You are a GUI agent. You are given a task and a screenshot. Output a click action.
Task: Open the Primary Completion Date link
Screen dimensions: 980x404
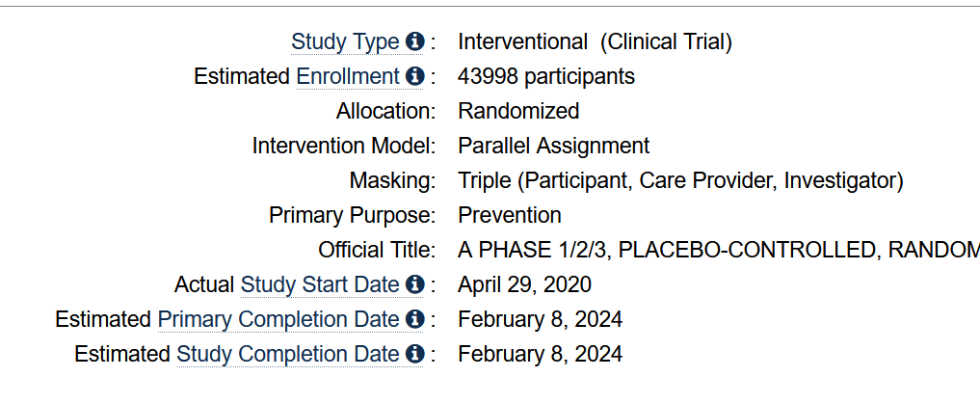[278, 319]
